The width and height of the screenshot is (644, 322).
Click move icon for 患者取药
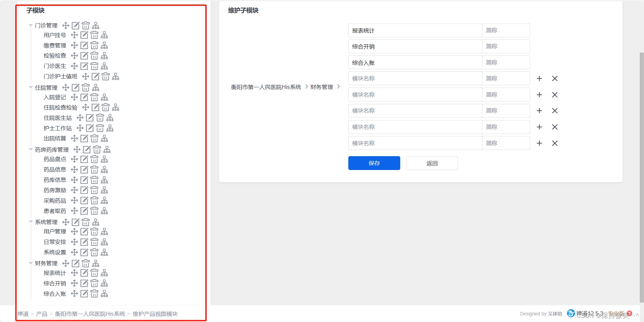click(74, 211)
